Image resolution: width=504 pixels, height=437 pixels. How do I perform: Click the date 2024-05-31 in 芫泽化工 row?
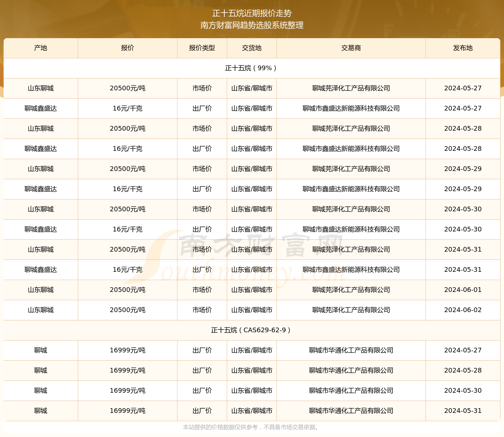[x=463, y=249]
